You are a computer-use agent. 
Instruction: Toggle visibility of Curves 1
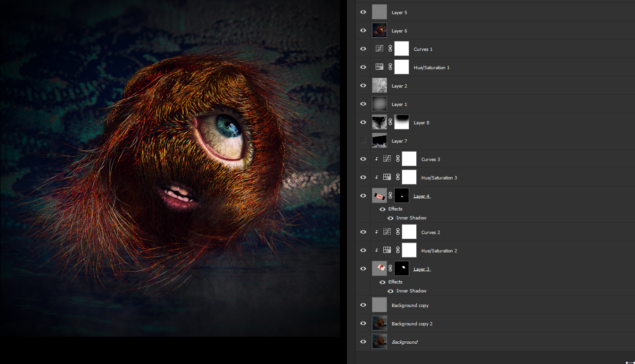click(x=363, y=49)
